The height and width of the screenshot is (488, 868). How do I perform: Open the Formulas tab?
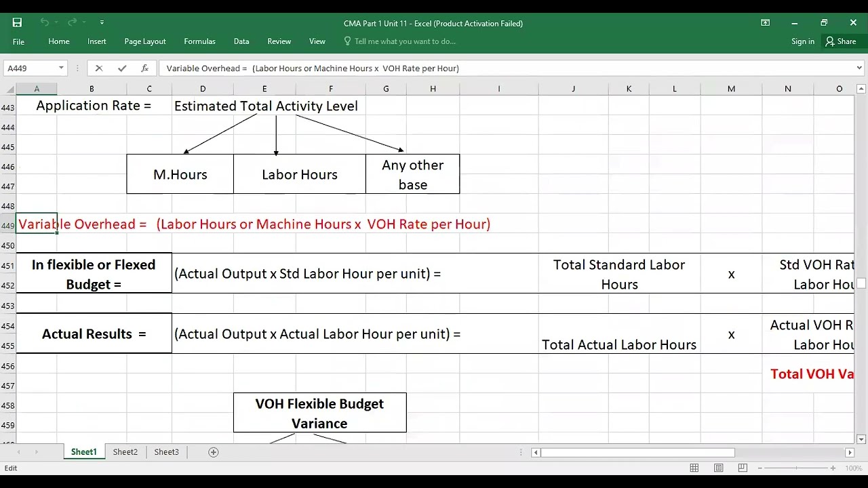[199, 41]
